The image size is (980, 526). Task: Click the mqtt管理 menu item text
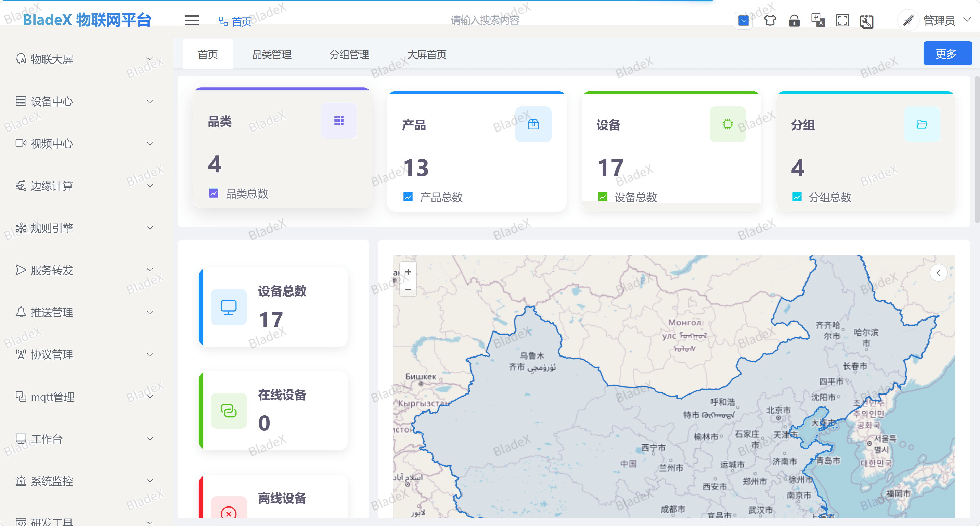[52, 397]
